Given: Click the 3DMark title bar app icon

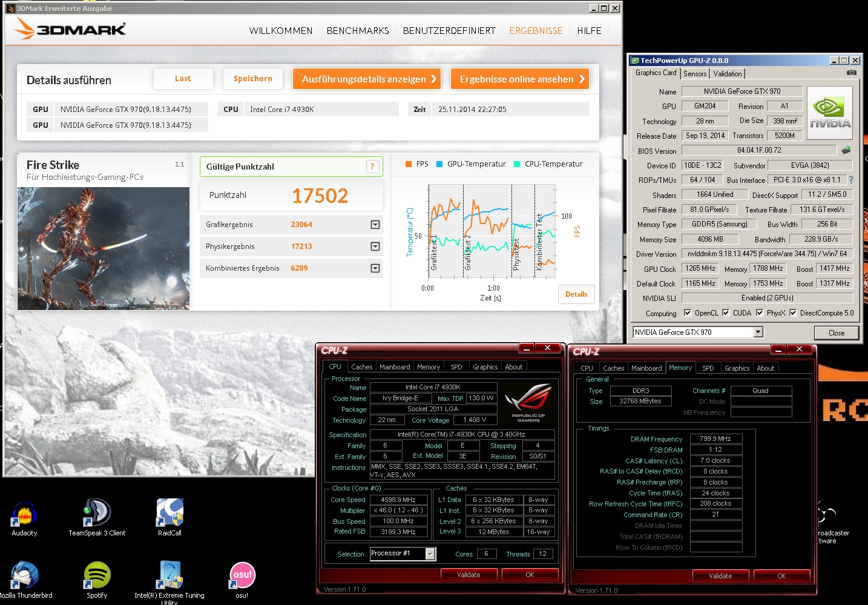Looking at the screenshot, I should coord(10,8).
